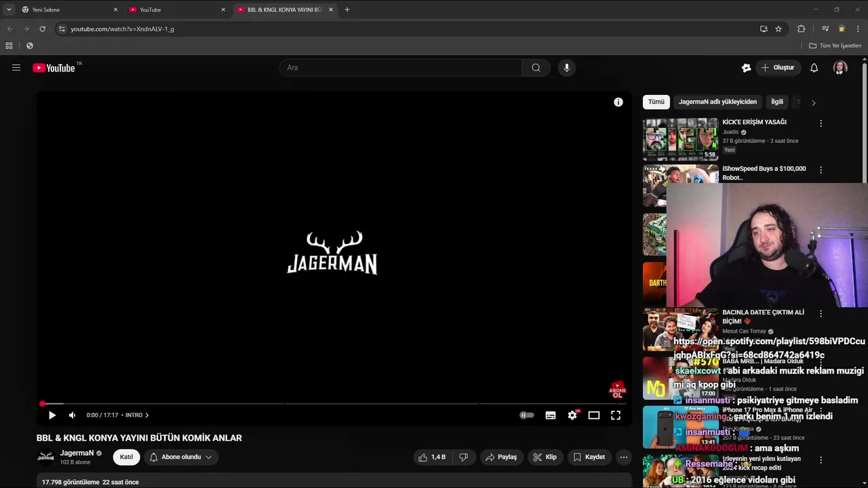Viewport: 868px width, 488px height.
Task: Open the JagermaN channel name link
Action: coord(77,453)
